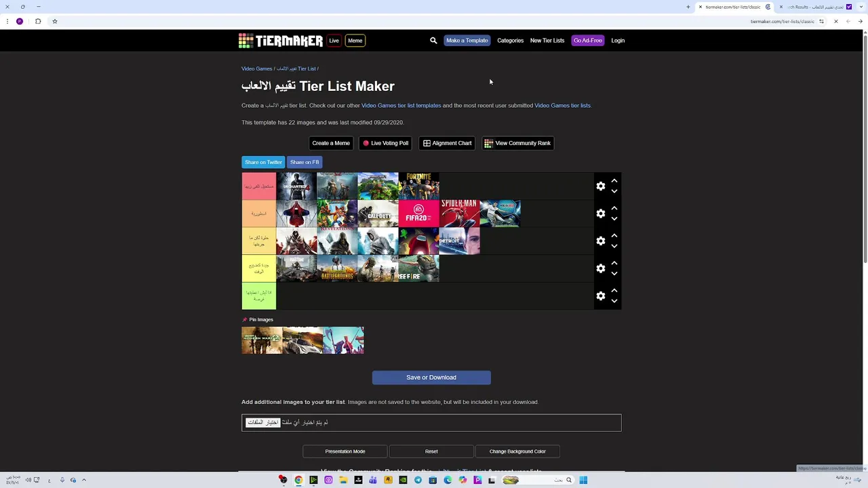The height and width of the screenshot is (488, 868).
Task: Open the New Tier Lists menu item
Action: coord(547,41)
